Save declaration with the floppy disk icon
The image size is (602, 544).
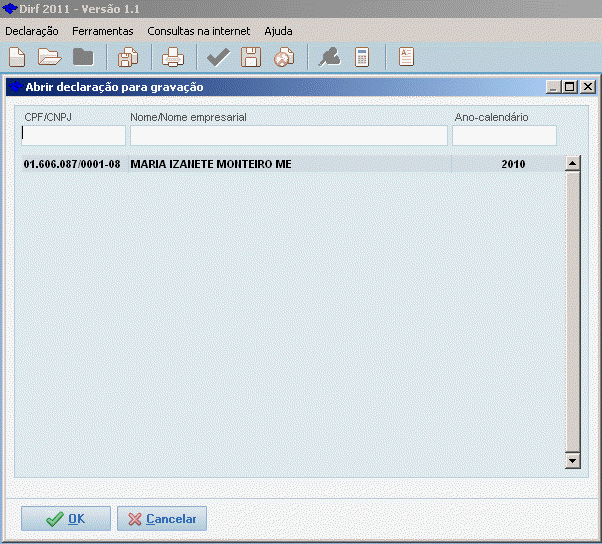pyautogui.click(x=251, y=57)
